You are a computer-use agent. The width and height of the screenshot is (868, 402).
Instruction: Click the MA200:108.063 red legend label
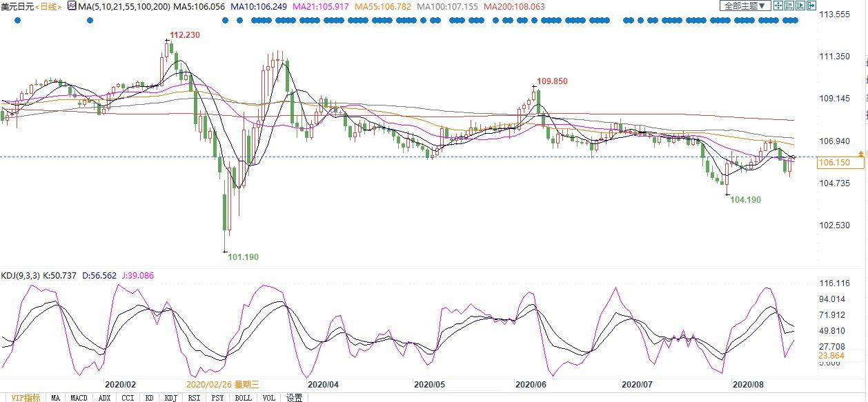pos(514,6)
